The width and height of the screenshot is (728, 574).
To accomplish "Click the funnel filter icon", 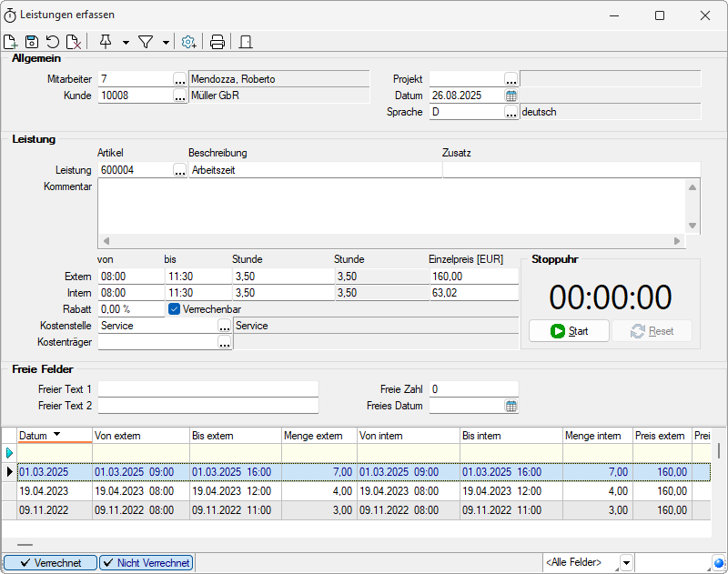I will (145, 42).
